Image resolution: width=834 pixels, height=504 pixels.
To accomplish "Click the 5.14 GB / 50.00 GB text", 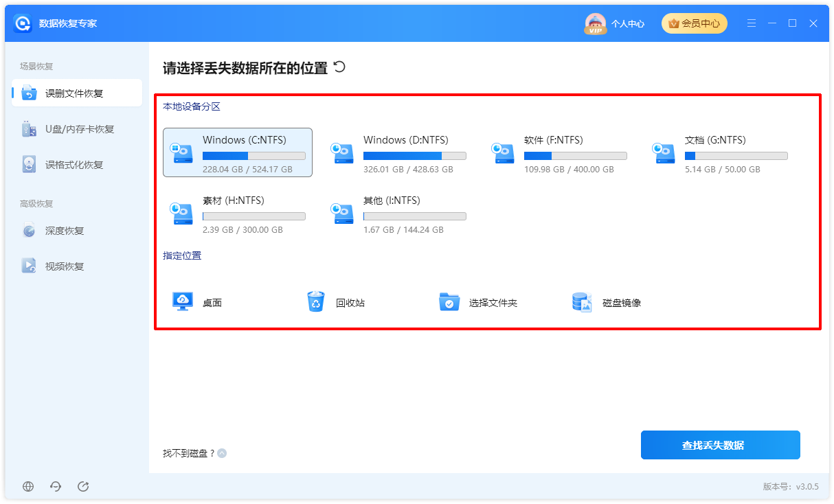I will tap(723, 170).
